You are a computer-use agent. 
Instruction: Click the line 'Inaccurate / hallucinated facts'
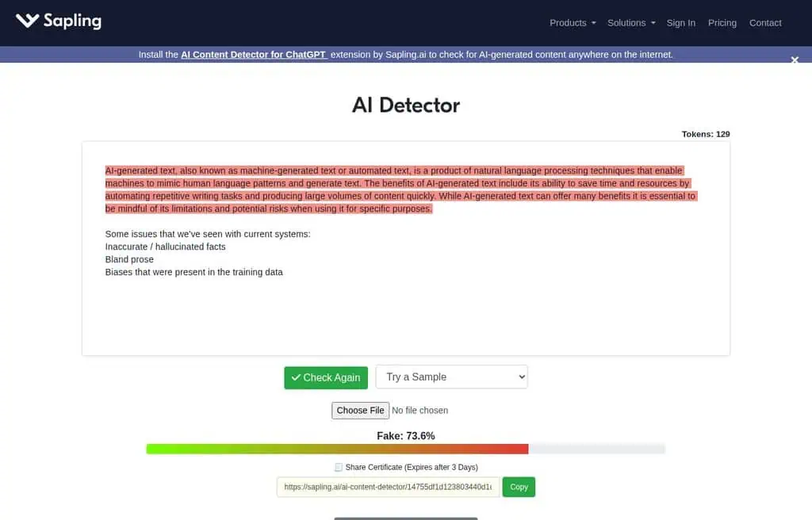click(x=165, y=247)
